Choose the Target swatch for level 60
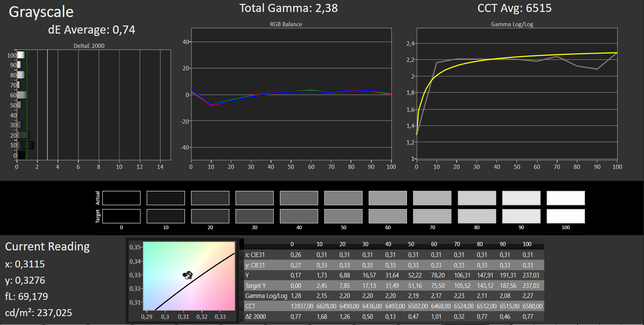This screenshot has width=644, height=325. (x=388, y=216)
